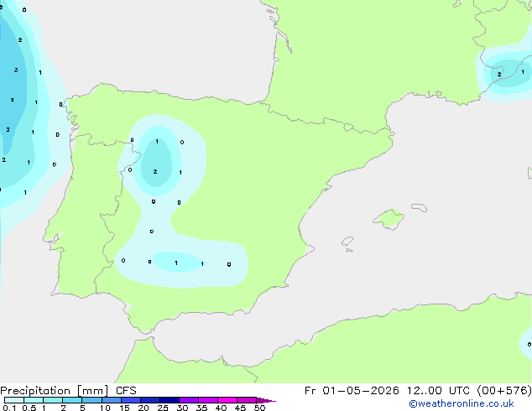Select the 2–5 mm legend swatch

(x=72, y=400)
